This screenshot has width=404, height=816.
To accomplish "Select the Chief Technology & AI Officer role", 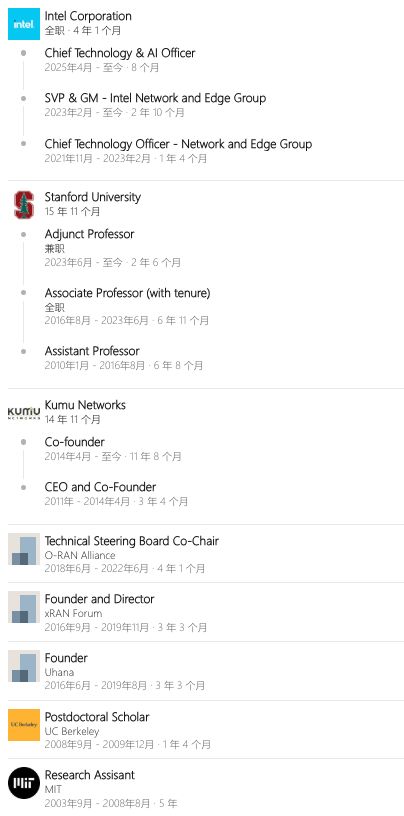I will pyautogui.click(x=120, y=53).
